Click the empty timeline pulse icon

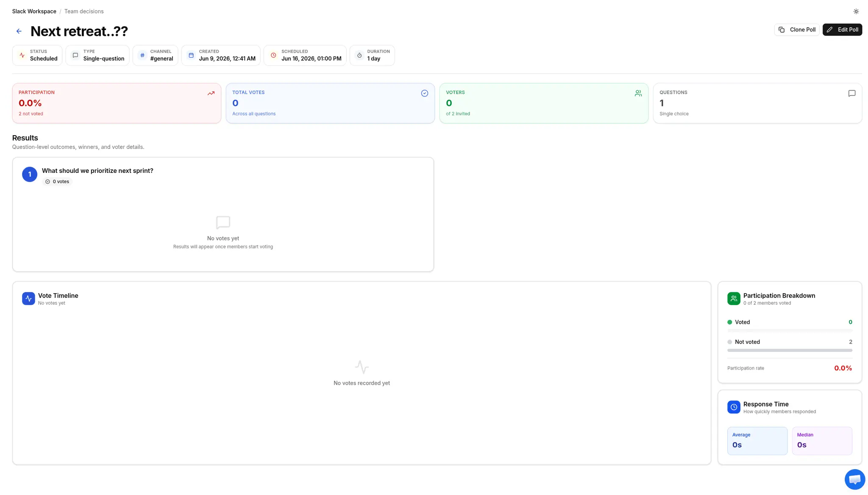pos(362,367)
